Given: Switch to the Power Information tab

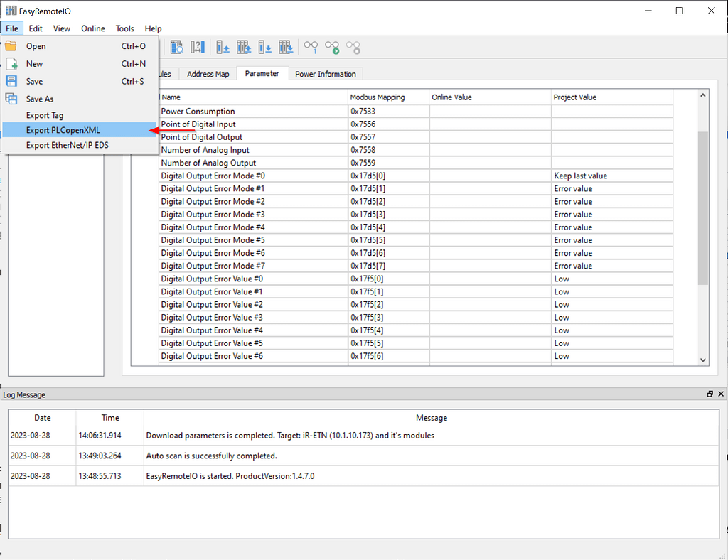Looking at the screenshot, I should [325, 73].
